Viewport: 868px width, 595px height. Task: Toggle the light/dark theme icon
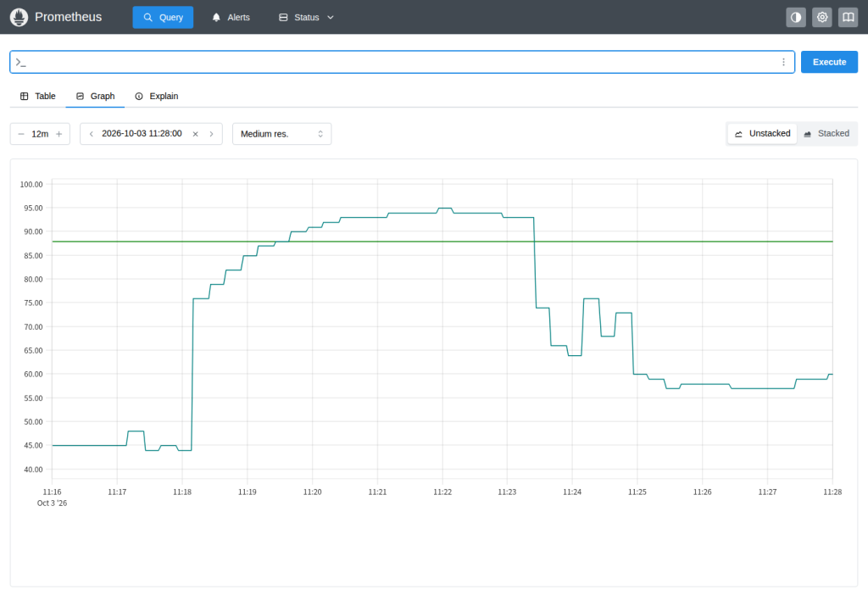(x=795, y=17)
